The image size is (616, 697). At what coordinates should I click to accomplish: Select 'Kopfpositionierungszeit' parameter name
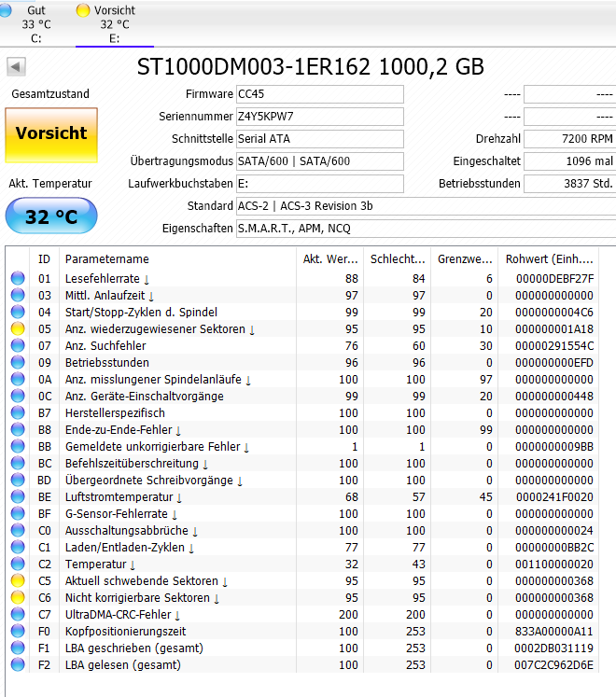coord(125,631)
